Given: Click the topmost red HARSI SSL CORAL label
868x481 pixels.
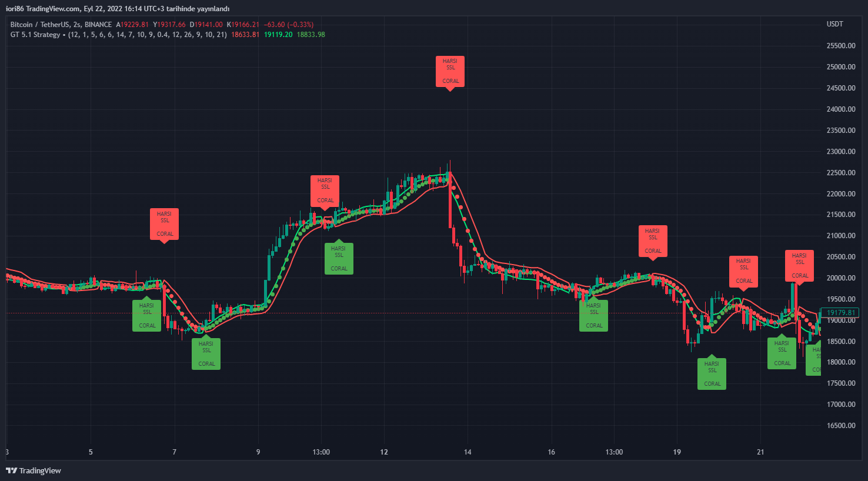Looking at the screenshot, I should click(x=450, y=71).
